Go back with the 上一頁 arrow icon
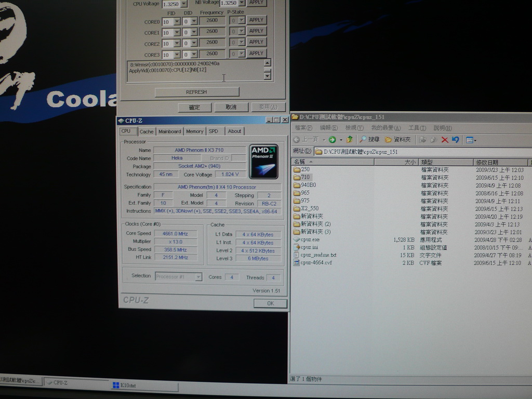This screenshot has height=399, width=532. [x=297, y=139]
